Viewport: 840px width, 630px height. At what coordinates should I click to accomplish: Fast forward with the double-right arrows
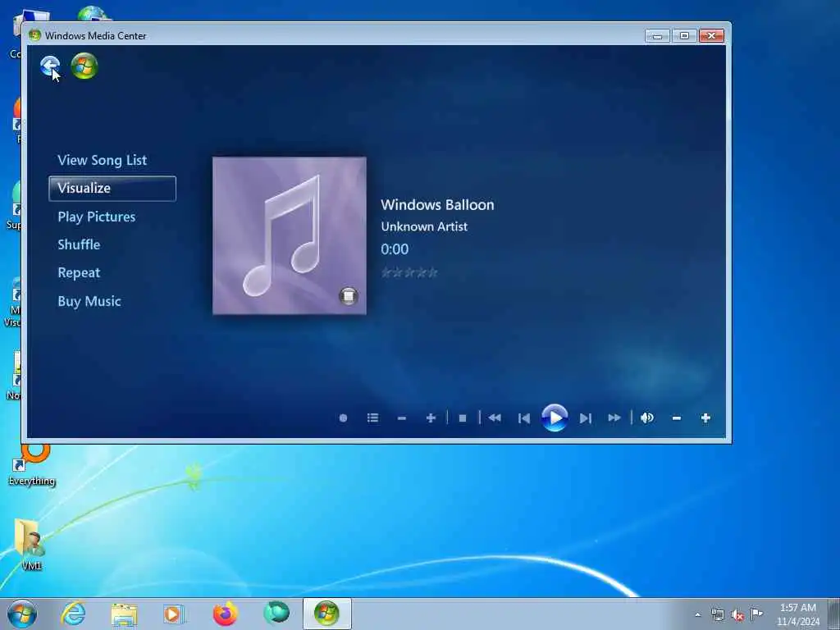click(614, 418)
